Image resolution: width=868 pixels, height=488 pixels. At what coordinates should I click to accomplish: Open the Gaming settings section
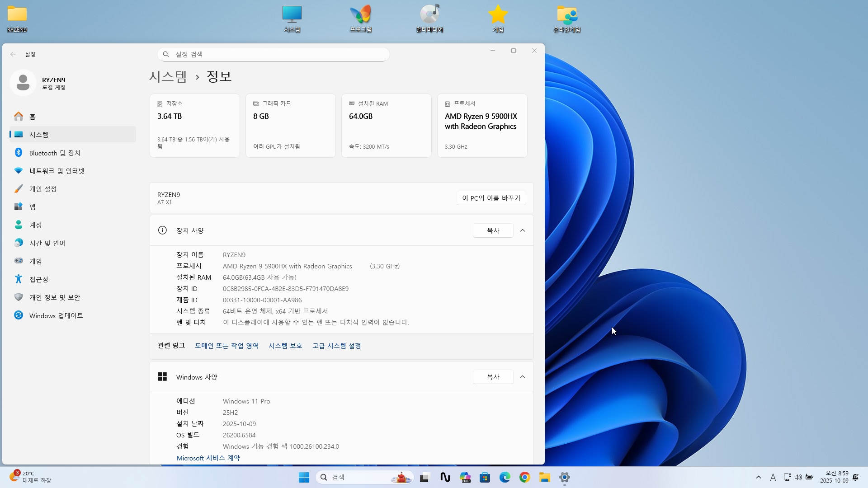(x=35, y=261)
